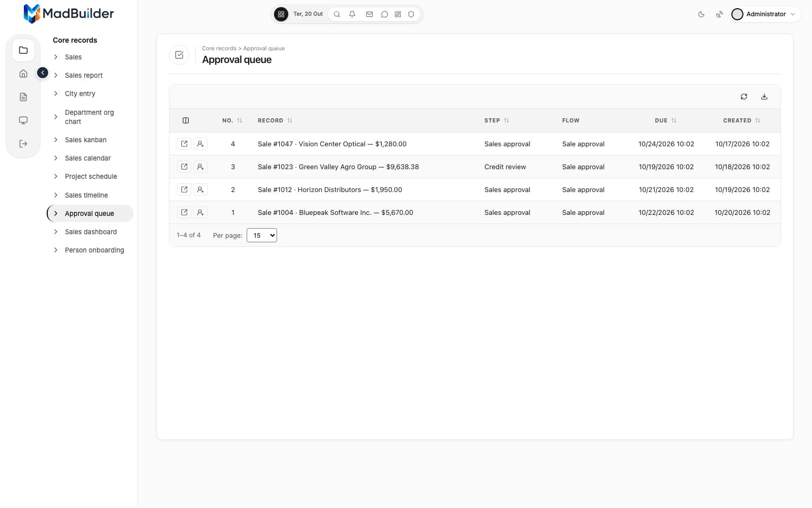
Task: Open the monitor icon in left rail
Action: click(23, 120)
